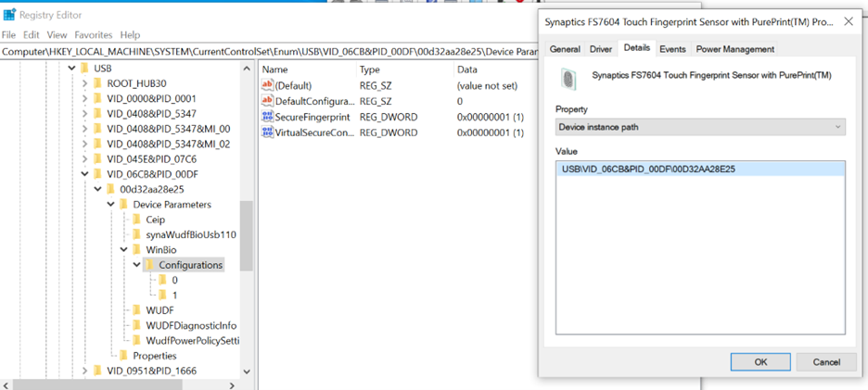Collapse the VID_06CB&PID_00DF key
This screenshot has width=868, height=390.
[x=84, y=174]
